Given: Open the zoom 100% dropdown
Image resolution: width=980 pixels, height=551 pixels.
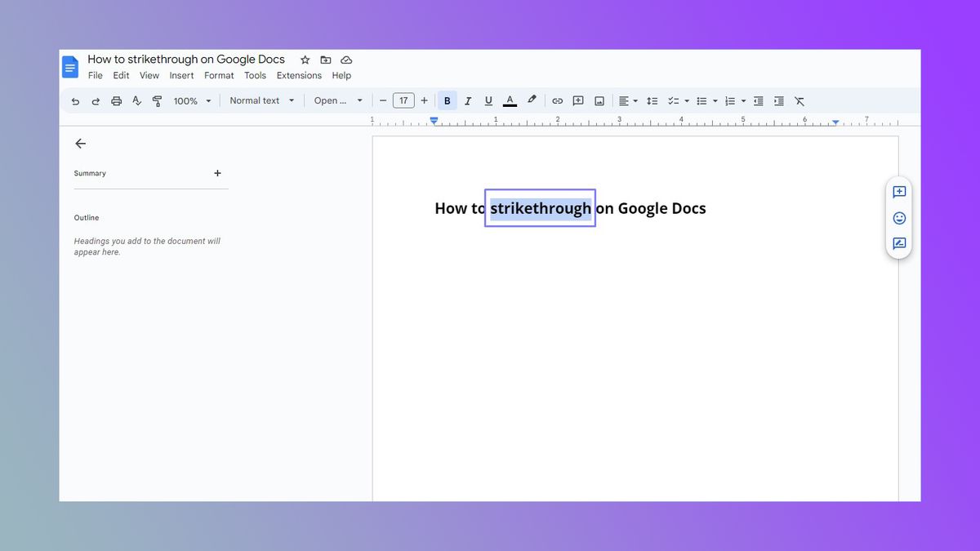Looking at the screenshot, I should (192, 101).
